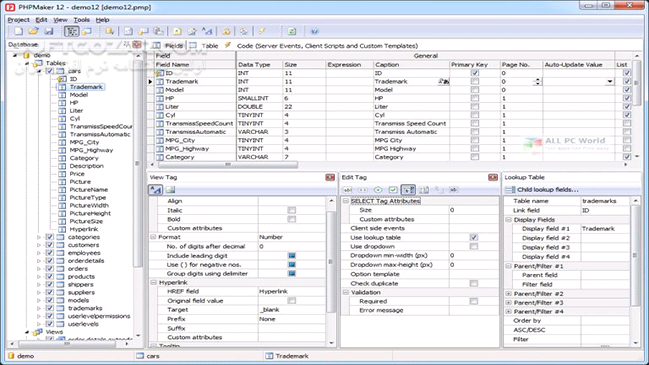This screenshot has width=649, height=365.
Task: Click the HREF field value Hyperlink
Action: point(273,291)
